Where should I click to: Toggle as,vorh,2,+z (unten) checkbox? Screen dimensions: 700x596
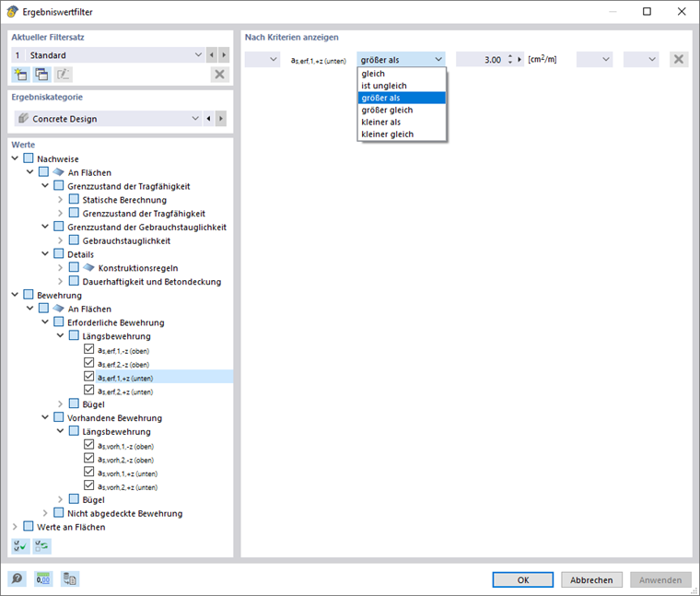tap(88, 485)
